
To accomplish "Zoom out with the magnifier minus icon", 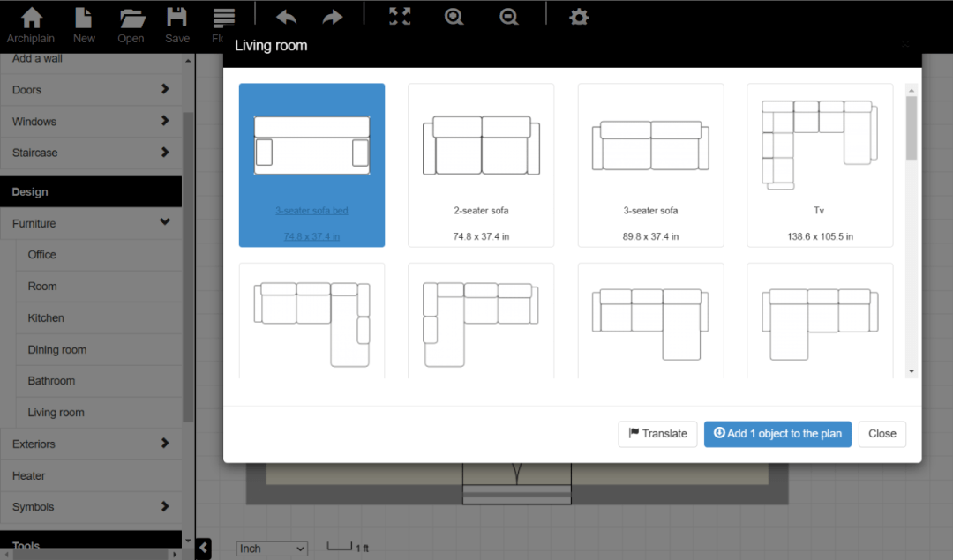I will point(509,17).
